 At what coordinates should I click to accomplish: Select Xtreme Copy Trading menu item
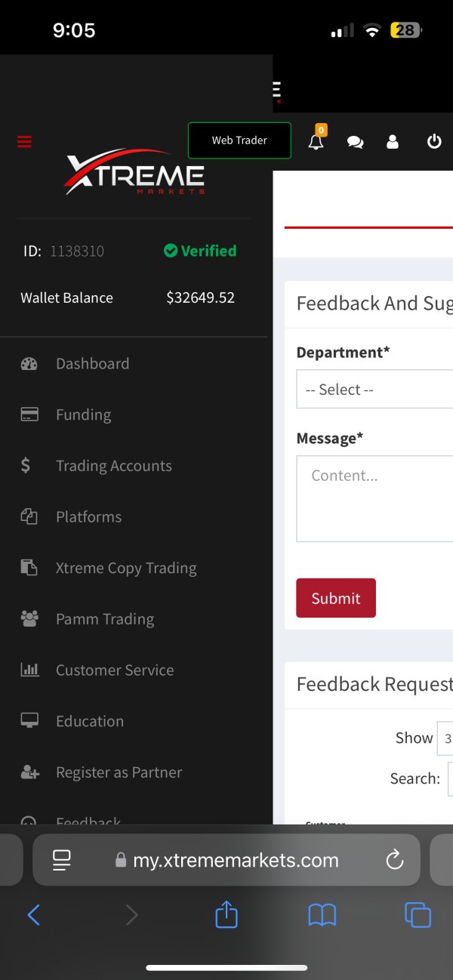pyautogui.click(x=126, y=569)
